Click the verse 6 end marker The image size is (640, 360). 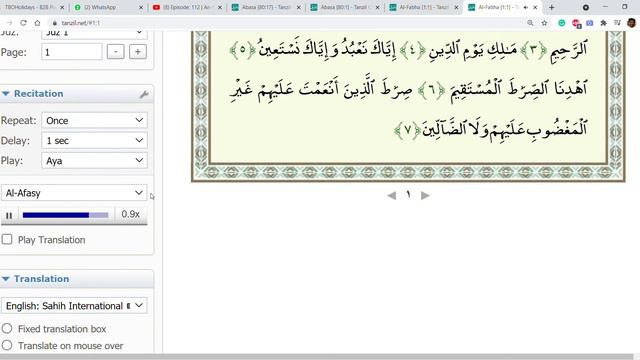point(431,90)
